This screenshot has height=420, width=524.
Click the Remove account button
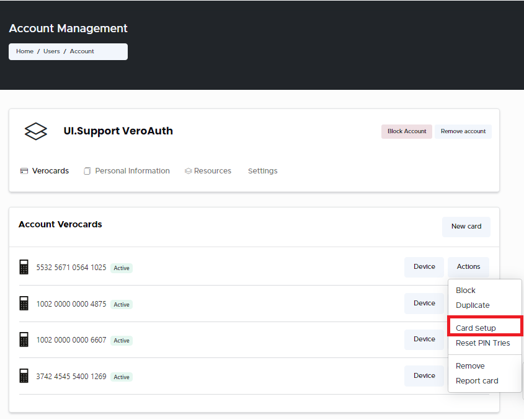click(463, 131)
